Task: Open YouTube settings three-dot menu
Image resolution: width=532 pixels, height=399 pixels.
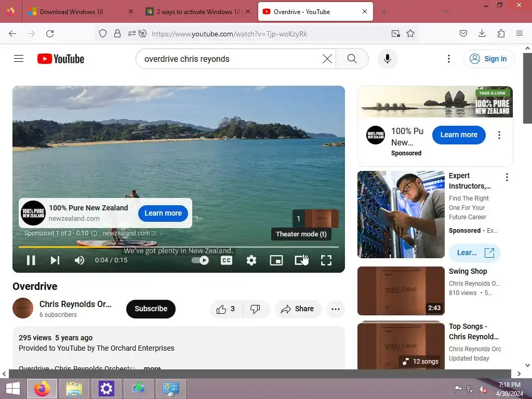Action: pos(448,59)
